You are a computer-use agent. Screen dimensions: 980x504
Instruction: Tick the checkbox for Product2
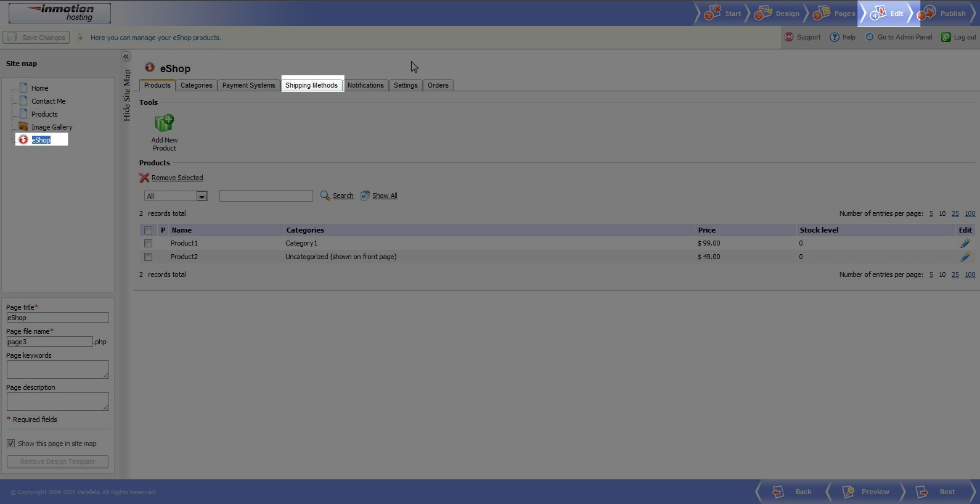point(148,257)
